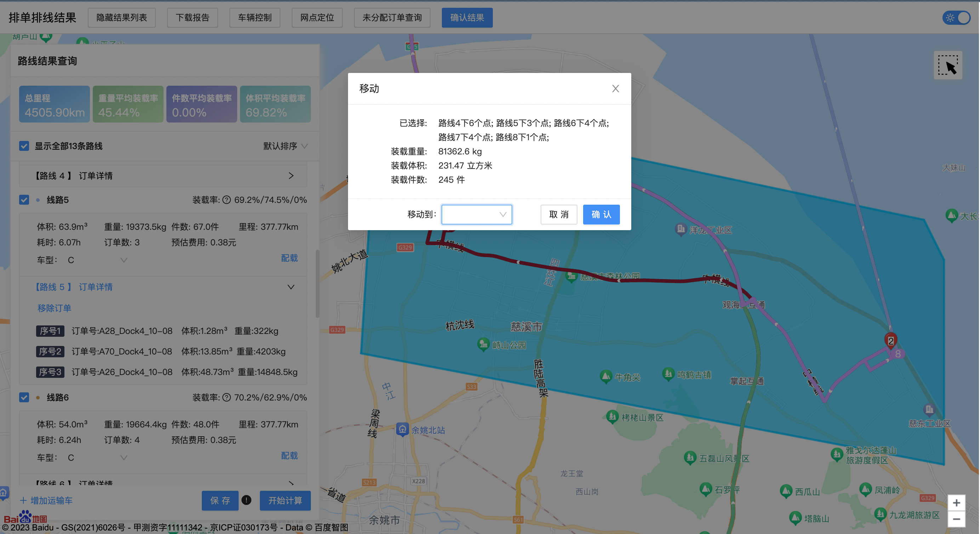The height and width of the screenshot is (534, 980).
Task: Uncheck 显示全部13条路线 checkbox
Action: tap(24, 146)
